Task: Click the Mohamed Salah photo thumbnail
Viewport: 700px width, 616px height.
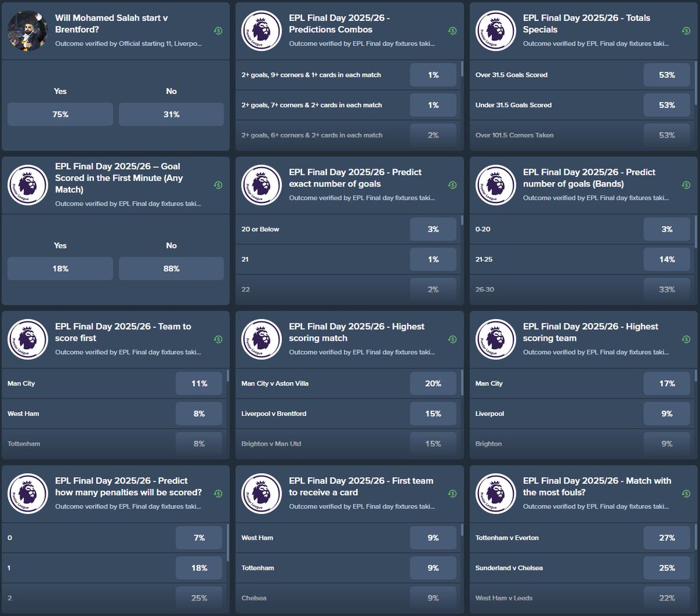Action: 27,30
